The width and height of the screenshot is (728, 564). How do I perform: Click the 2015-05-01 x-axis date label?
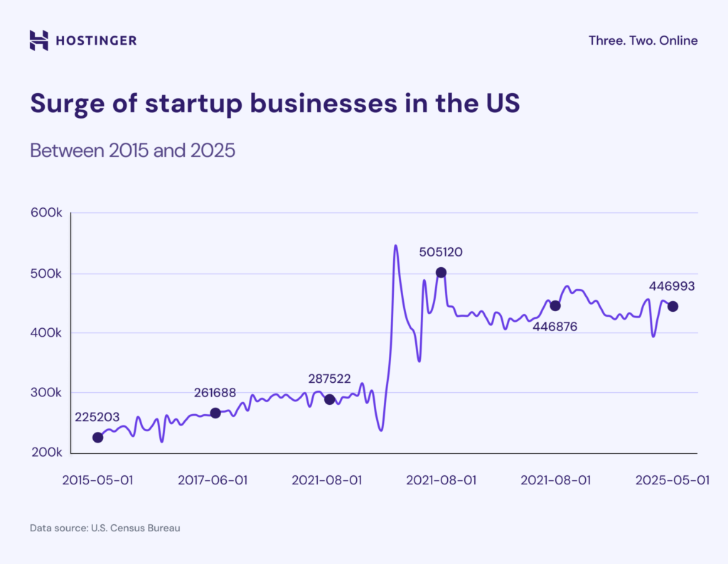97,480
